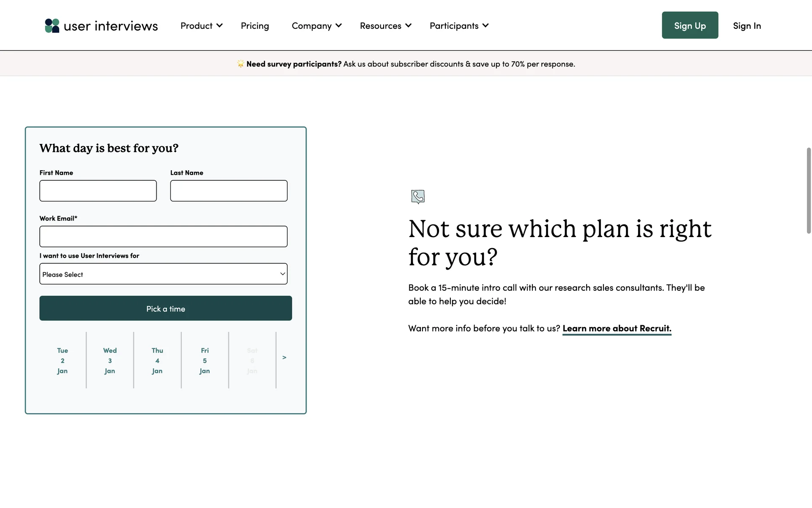Click the sparkle icon in survey banner
This screenshot has width=812, height=508.
pos(240,64)
